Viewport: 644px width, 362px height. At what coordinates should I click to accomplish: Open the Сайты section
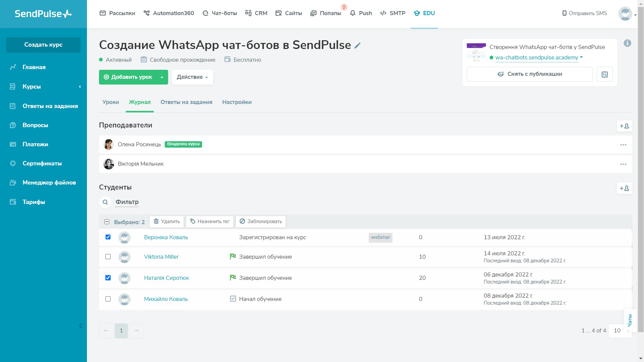point(289,13)
